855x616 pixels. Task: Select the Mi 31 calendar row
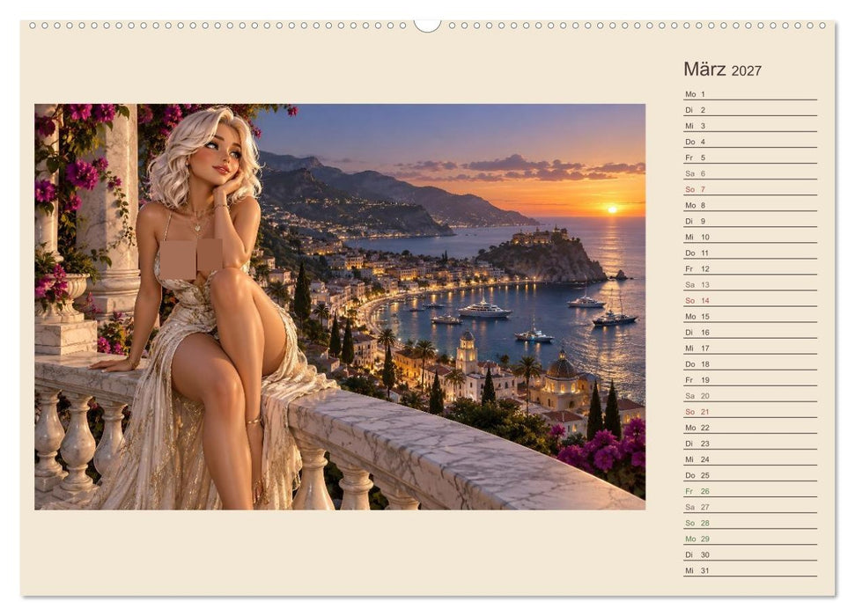(x=750, y=570)
